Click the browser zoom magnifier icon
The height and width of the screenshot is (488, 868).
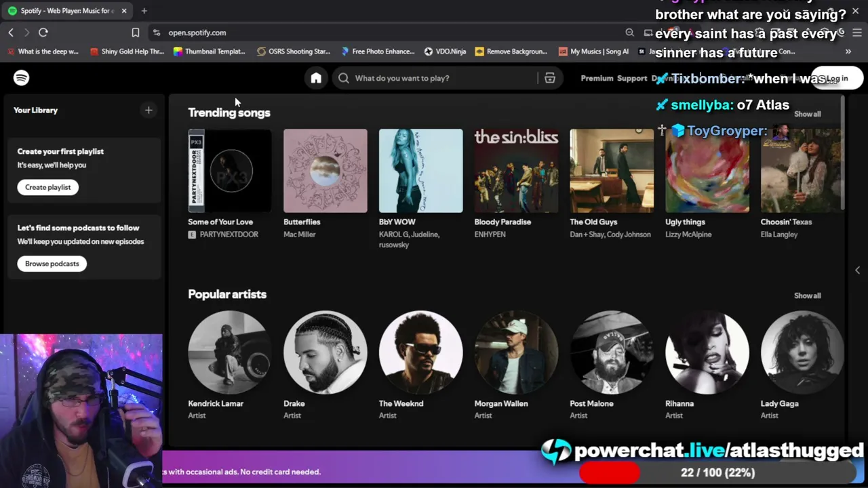pyautogui.click(x=629, y=33)
